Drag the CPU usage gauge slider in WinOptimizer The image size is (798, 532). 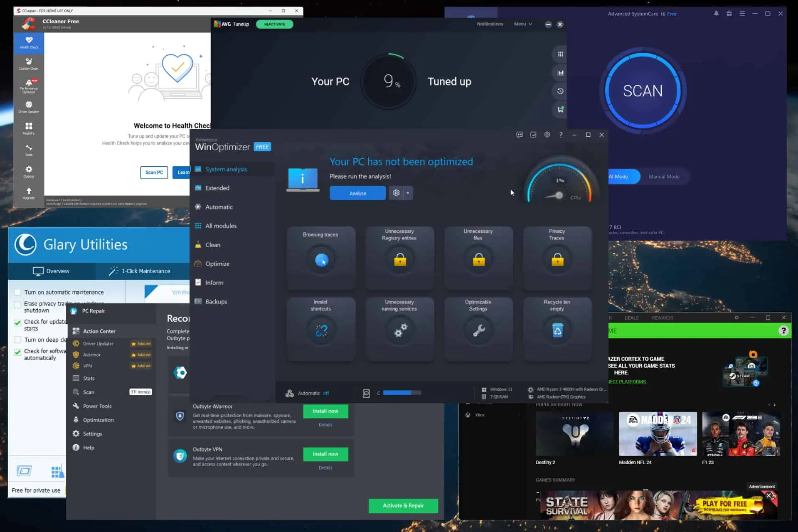pyautogui.click(x=557, y=194)
